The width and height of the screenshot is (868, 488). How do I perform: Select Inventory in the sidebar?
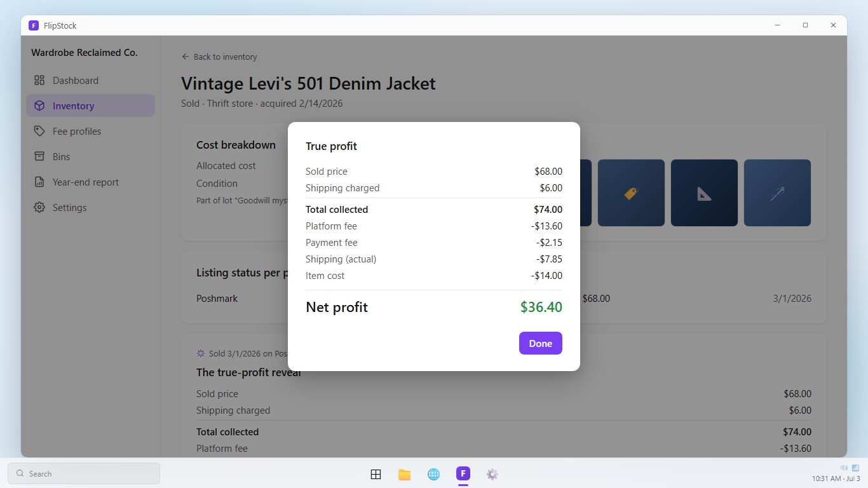90,106
